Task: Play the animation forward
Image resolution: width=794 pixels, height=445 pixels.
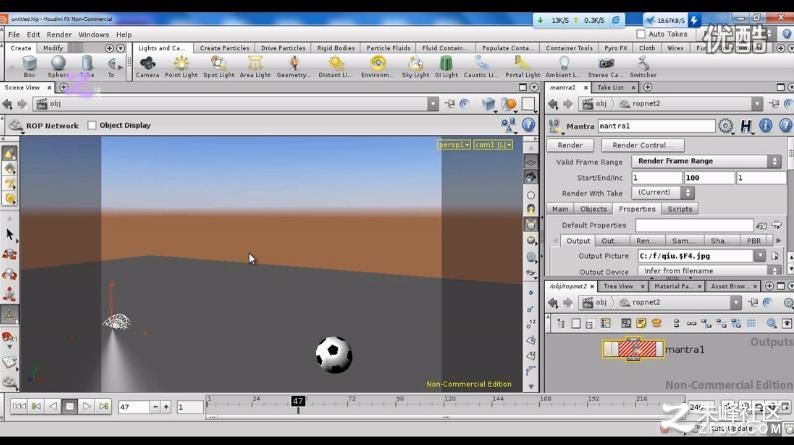Action: (x=86, y=406)
